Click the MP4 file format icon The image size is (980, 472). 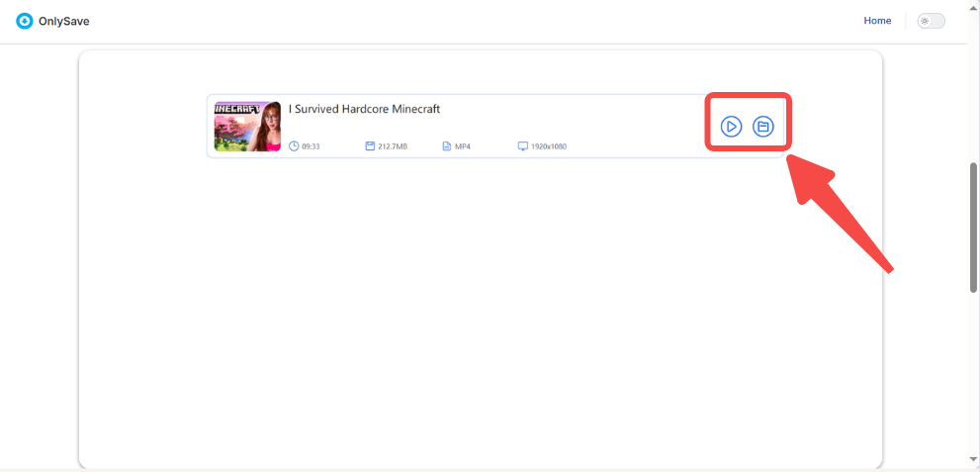(x=447, y=146)
